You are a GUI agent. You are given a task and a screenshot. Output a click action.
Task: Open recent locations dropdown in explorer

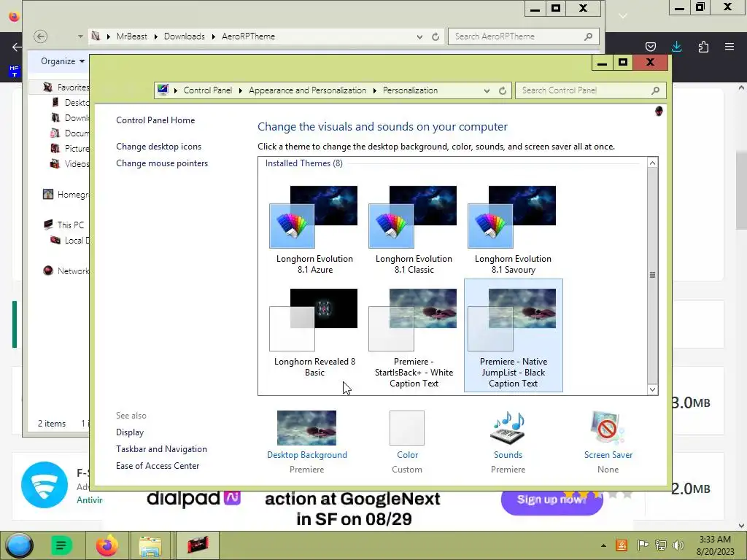click(x=80, y=36)
